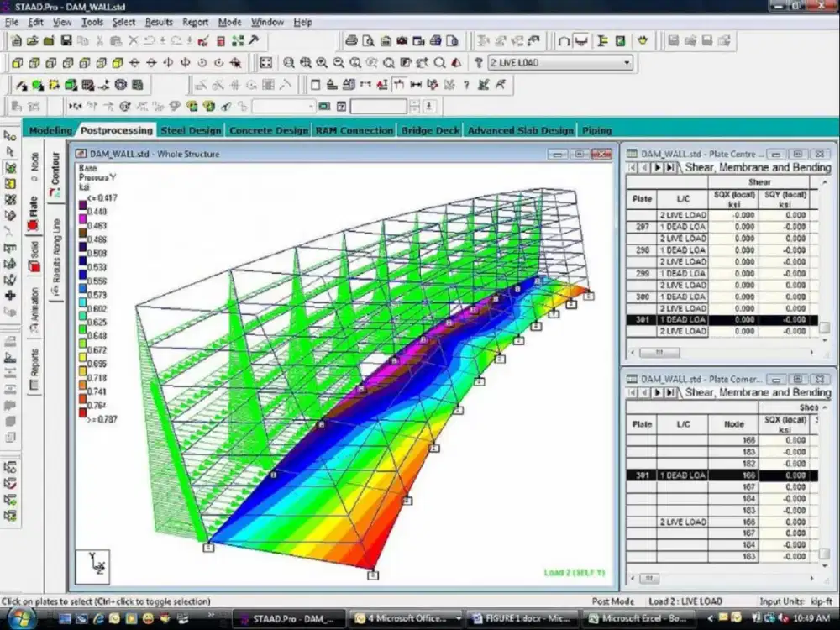Screen dimensions: 840x630
Task: Click the Modeling mode button
Action: point(50,130)
